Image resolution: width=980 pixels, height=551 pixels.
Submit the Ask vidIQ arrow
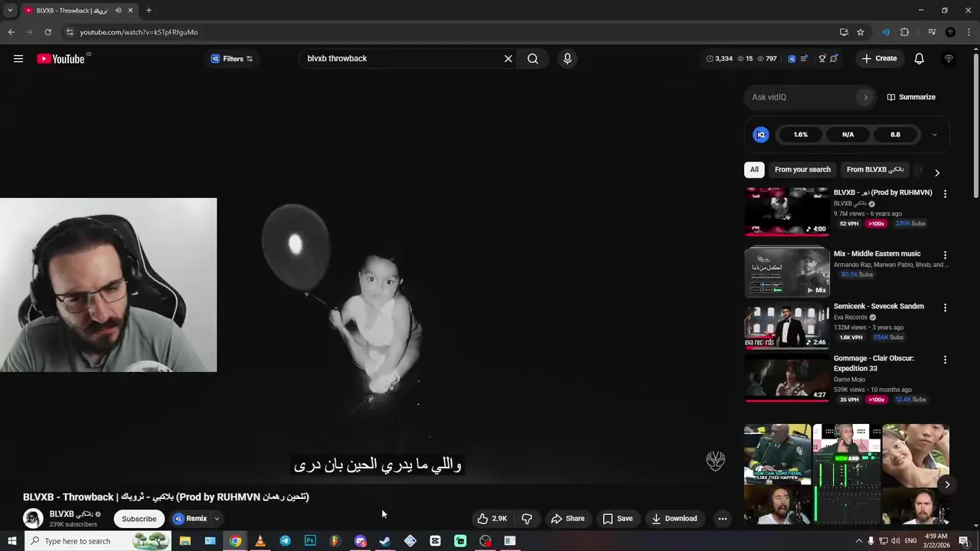[x=866, y=97]
